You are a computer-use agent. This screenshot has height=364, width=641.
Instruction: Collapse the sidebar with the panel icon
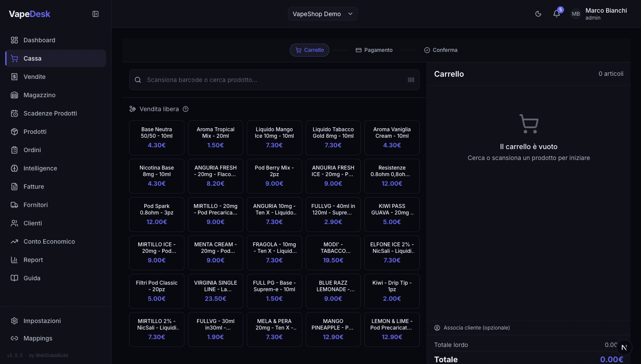(95, 14)
